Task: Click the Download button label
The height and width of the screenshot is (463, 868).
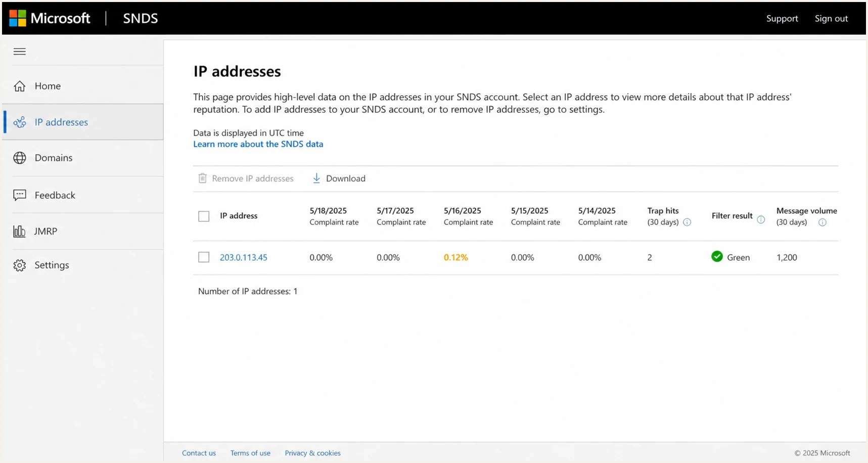Action: click(x=346, y=178)
